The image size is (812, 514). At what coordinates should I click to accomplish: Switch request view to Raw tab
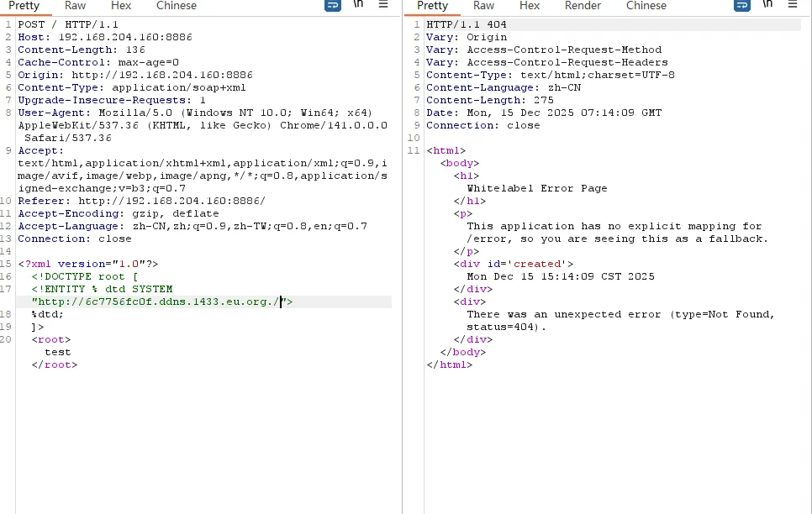coord(75,6)
